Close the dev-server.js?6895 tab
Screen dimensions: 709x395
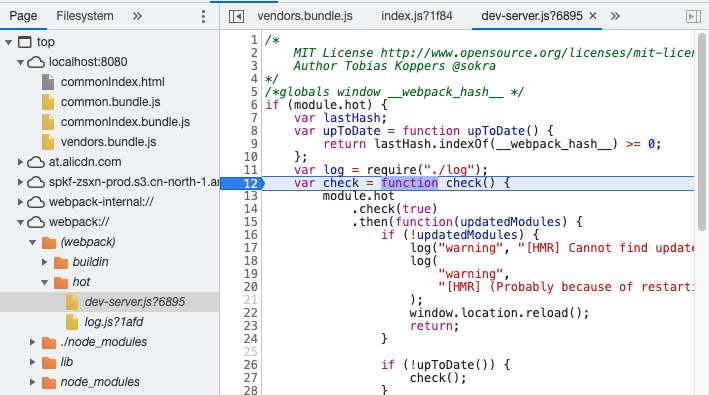click(593, 16)
